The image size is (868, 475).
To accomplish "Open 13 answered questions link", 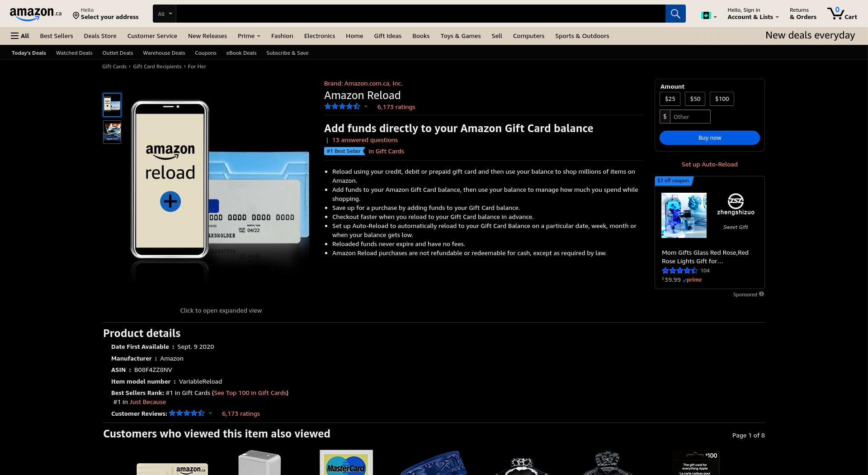I will pos(365,140).
